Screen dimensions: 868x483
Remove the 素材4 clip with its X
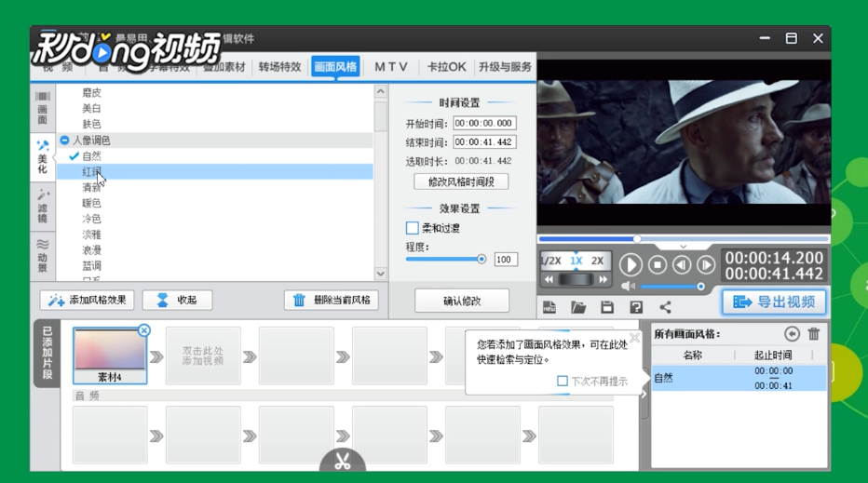pyautogui.click(x=144, y=330)
